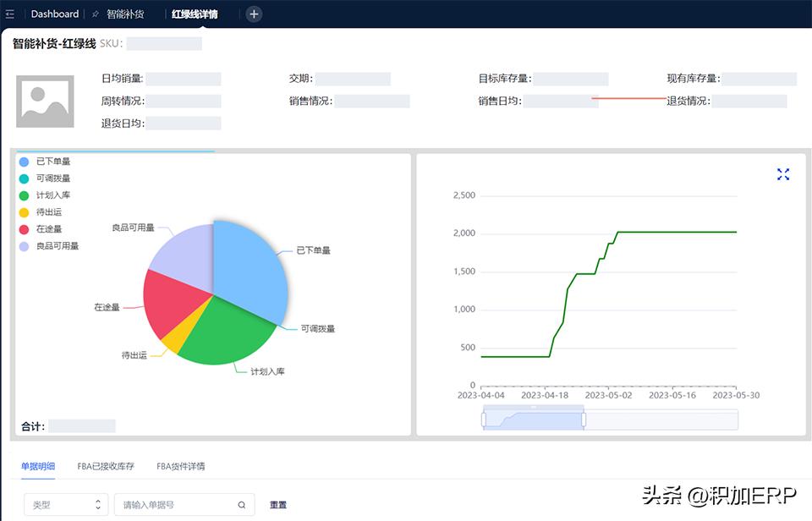The image size is (812, 521).
Task: Toggle the 待出运 legend item
Action: 44,212
